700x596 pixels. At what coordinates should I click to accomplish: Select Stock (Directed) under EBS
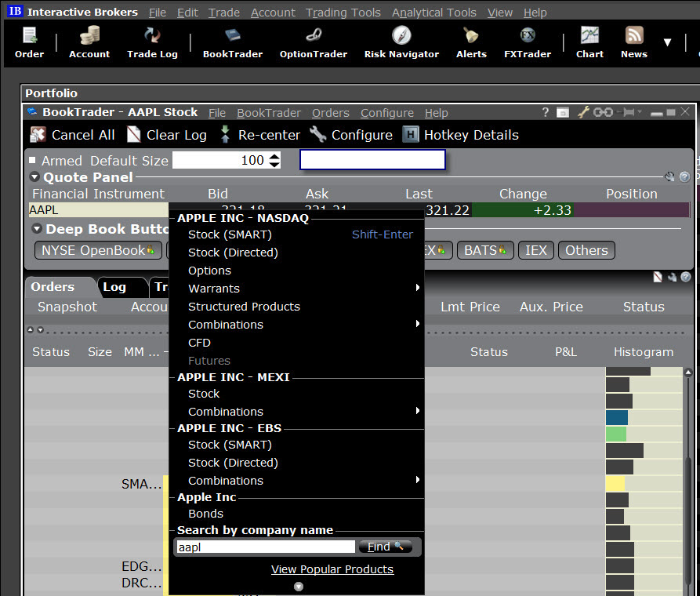(x=296, y=463)
